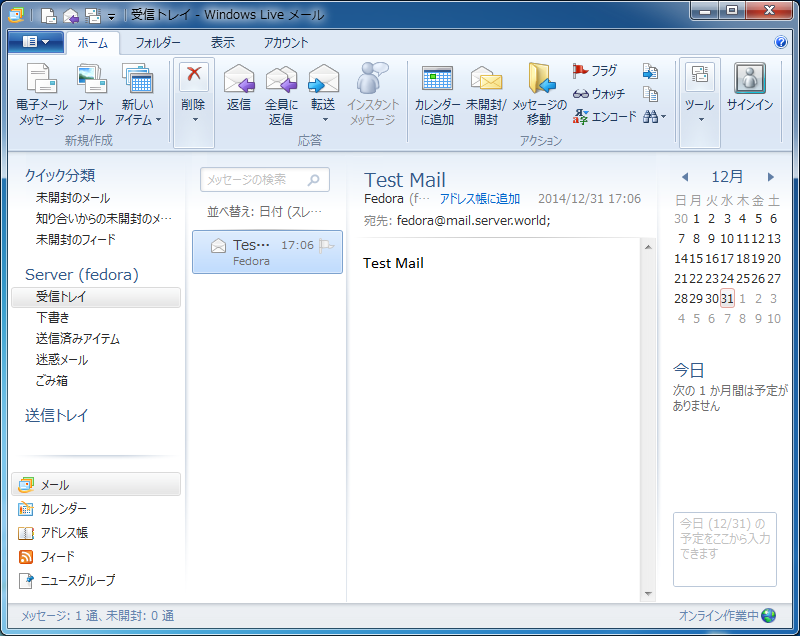This screenshot has height=636, width=800.
Task: Move the message with メッセージの移動
Action: pos(539,94)
